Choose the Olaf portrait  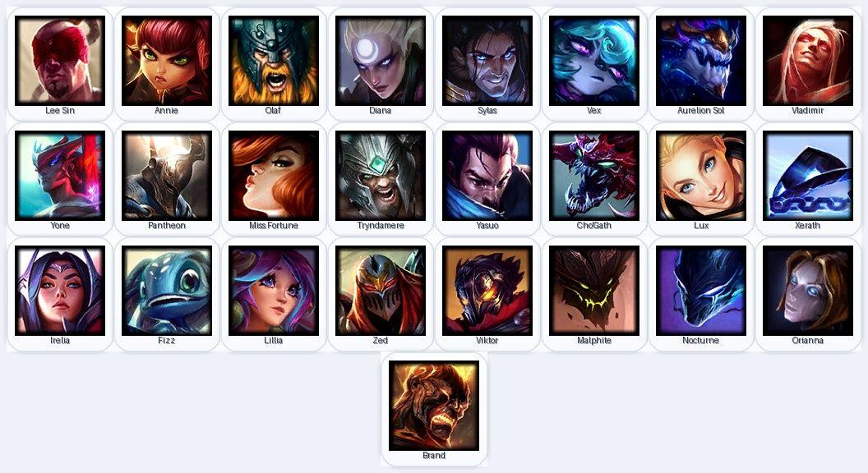coord(274,61)
